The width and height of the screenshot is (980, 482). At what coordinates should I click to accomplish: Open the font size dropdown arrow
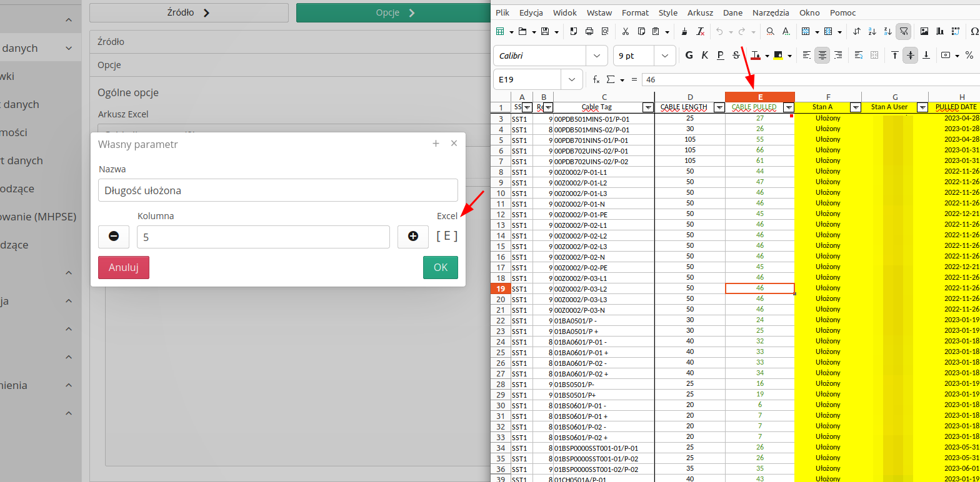[x=664, y=56]
